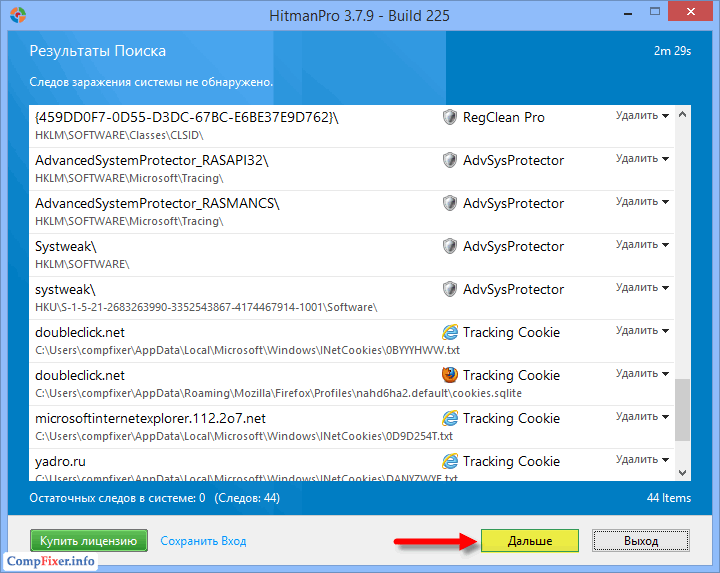The height and width of the screenshot is (573, 720).
Task: Click the Сохранить Вход link
Action: [203, 541]
